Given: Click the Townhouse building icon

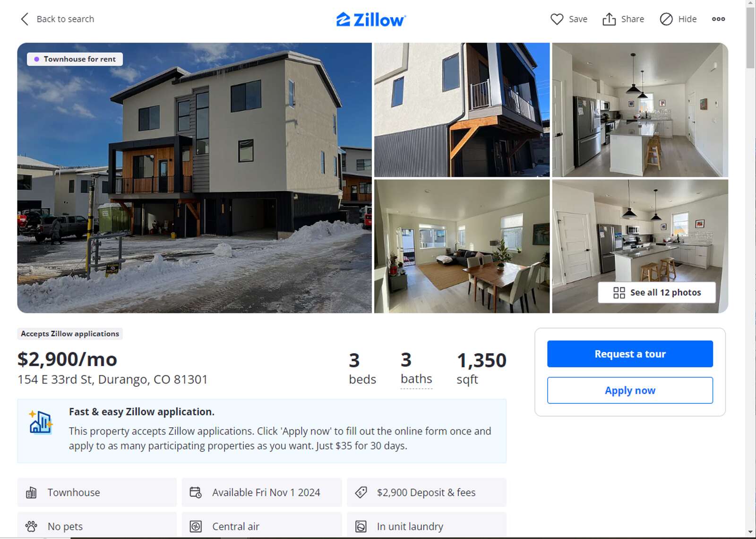Looking at the screenshot, I should pyautogui.click(x=31, y=493).
